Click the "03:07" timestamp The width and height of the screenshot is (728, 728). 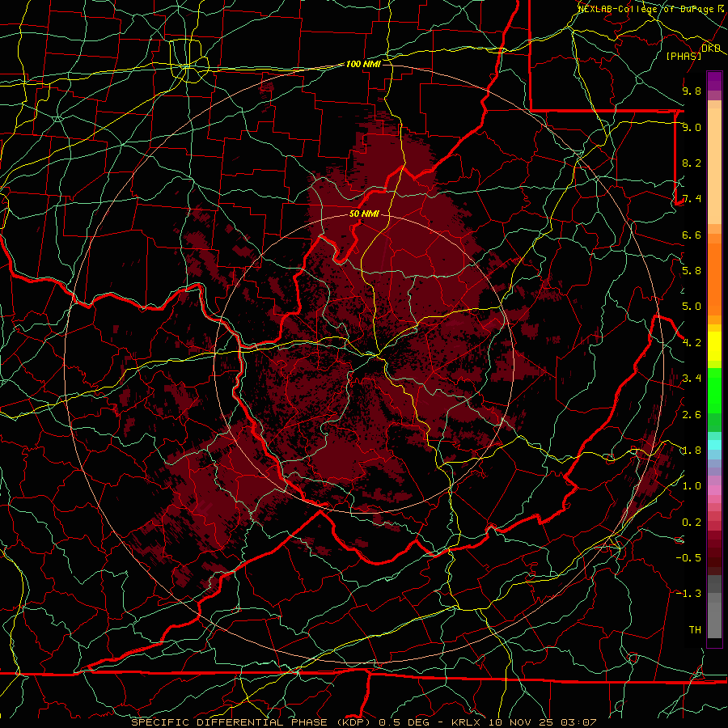(578, 722)
